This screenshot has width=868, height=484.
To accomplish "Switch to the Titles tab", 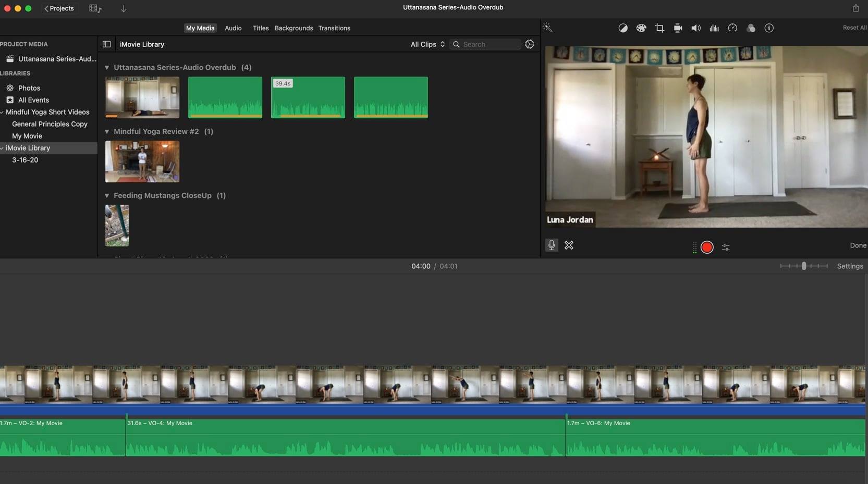I will 261,28.
